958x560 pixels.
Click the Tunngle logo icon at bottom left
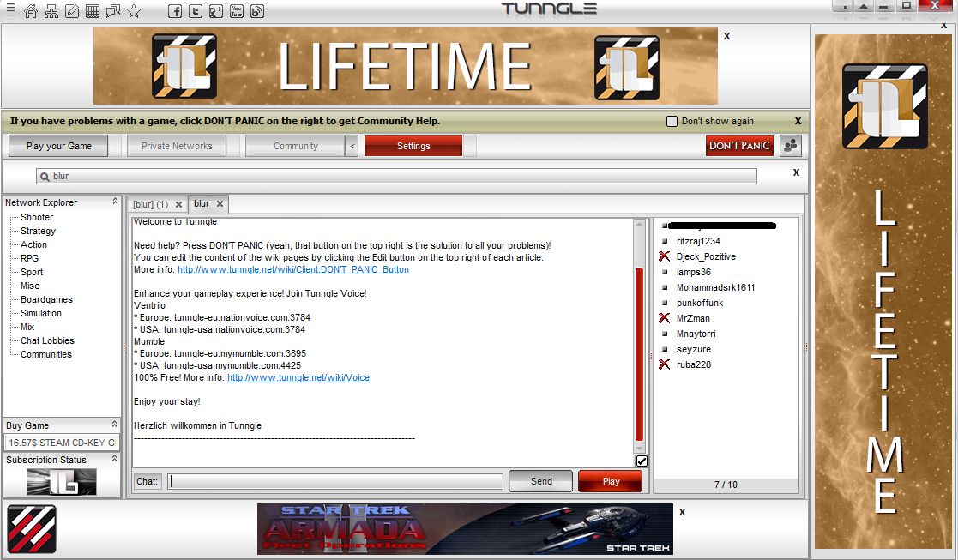pos(32,529)
